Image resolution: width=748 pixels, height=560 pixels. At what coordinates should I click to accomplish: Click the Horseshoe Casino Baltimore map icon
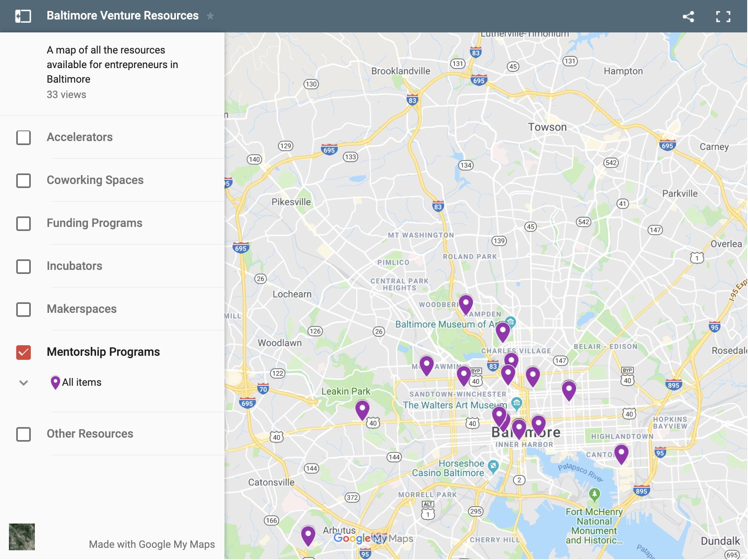[493, 466]
